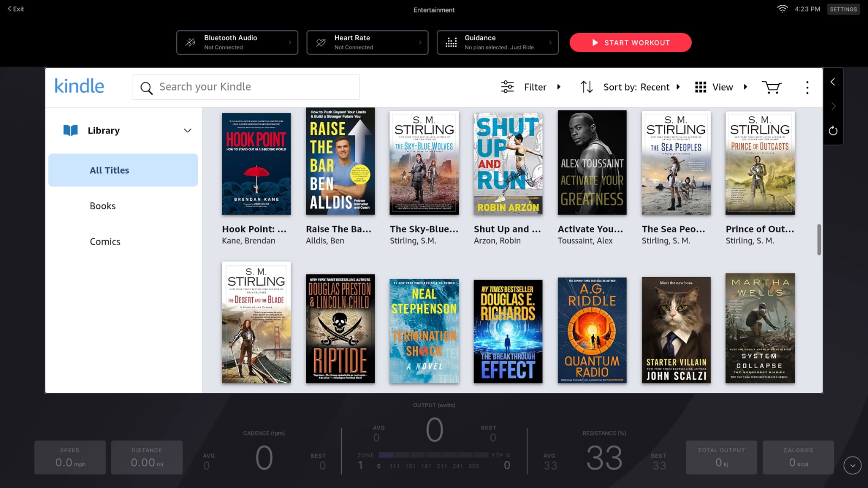Exit the Entertainment screen
Image resolution: width=868 pixels, height=488 pixels.
[x=16, y=9]
